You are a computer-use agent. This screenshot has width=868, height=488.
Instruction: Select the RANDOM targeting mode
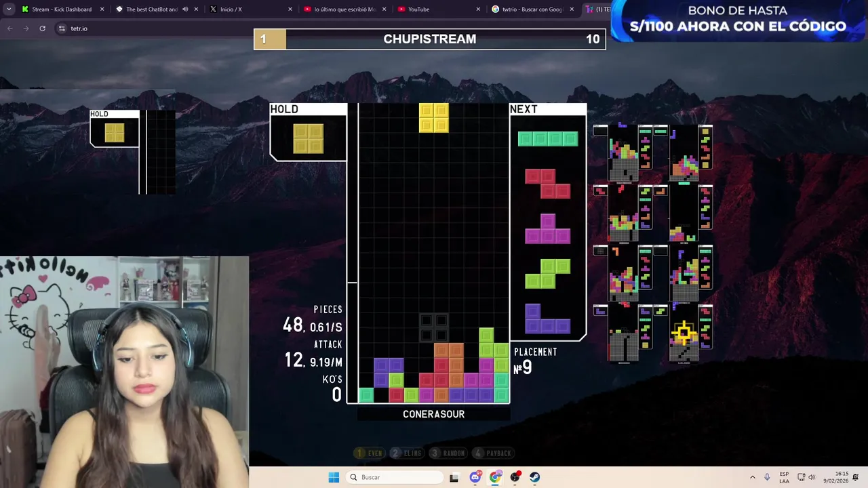point(448,453)
